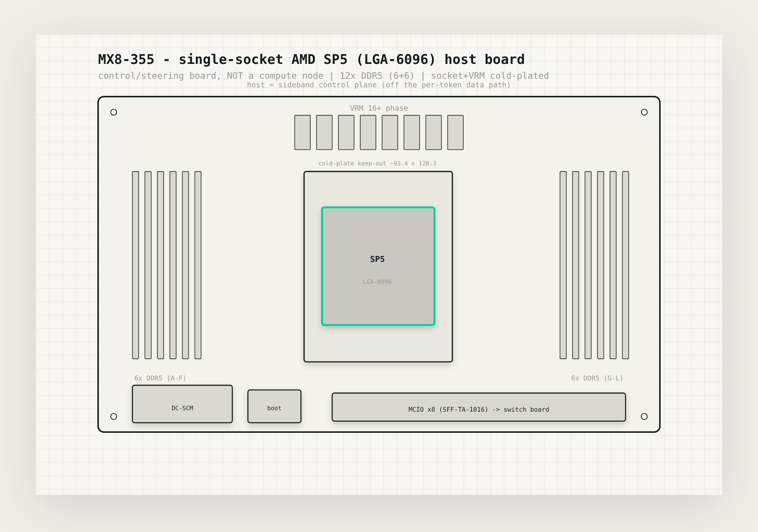Click the bottom-right mounting hole

(644, 416)
